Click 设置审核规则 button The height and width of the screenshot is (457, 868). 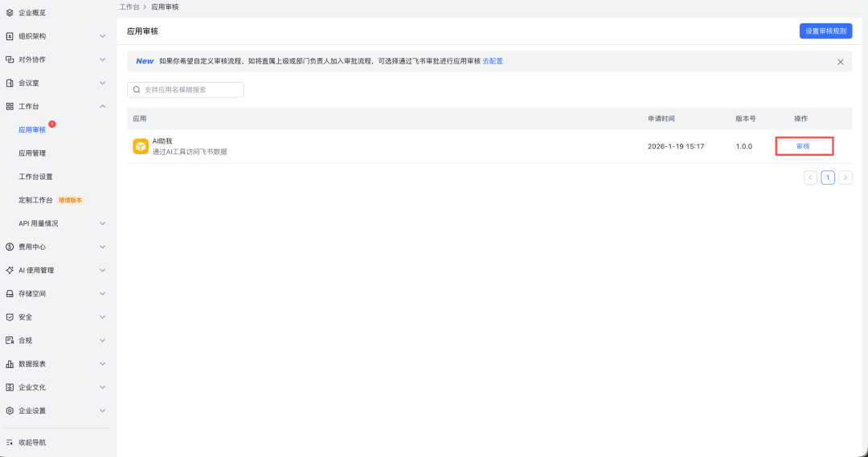tap(825, 31)
